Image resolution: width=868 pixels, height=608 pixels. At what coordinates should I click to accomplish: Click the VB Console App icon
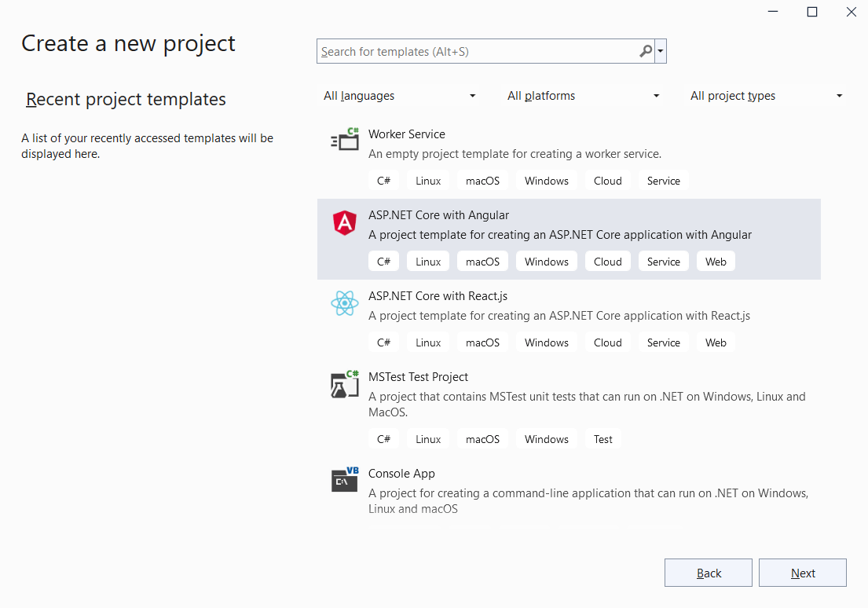[x=345, y=480]
